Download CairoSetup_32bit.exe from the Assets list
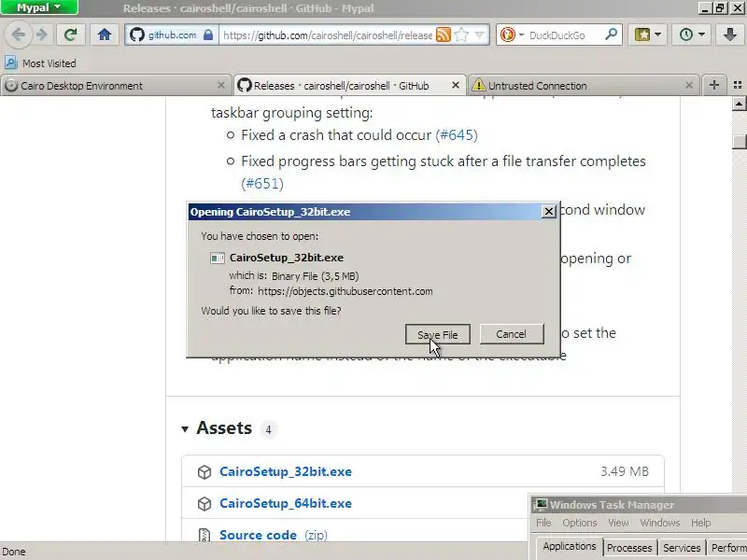747x560 pixels. click(286, 471)
